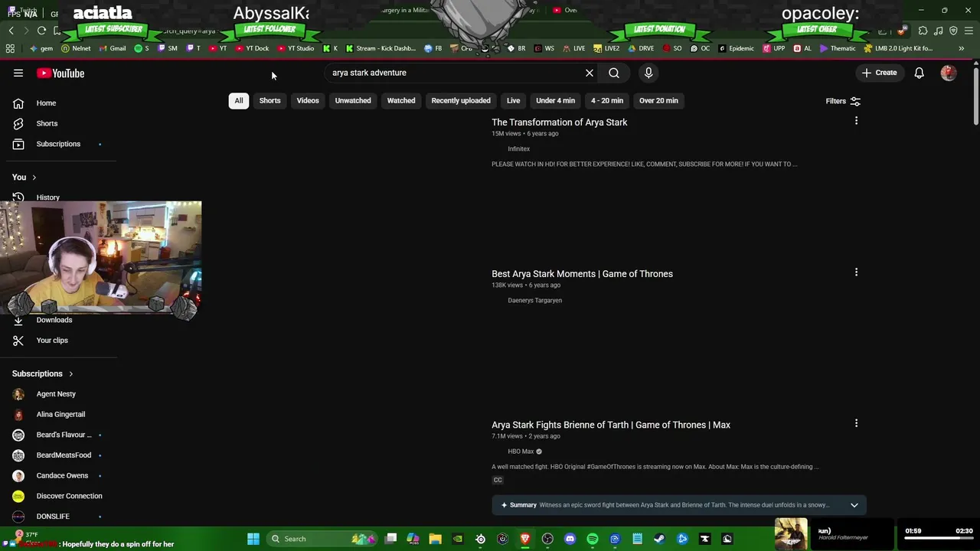The width and height of the screenshot is (980, 551).
Task: Toggle the Recently uploaded chip
Action: click(x=461, y=100)
